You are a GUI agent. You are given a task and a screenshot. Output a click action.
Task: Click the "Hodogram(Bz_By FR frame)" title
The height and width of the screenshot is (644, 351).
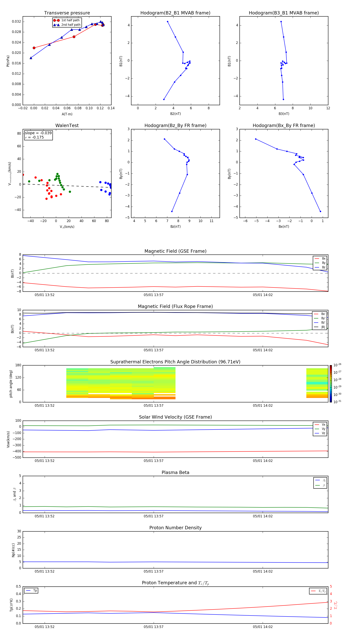(x=175, y=125)
